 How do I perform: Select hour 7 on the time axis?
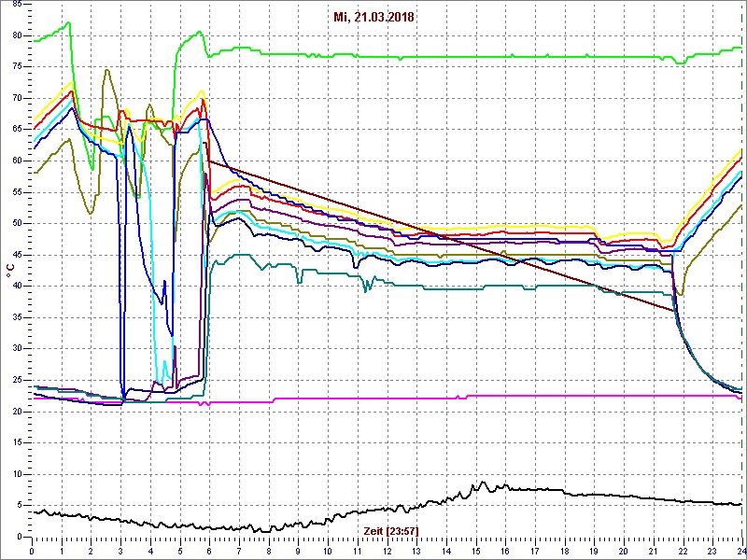239,551
